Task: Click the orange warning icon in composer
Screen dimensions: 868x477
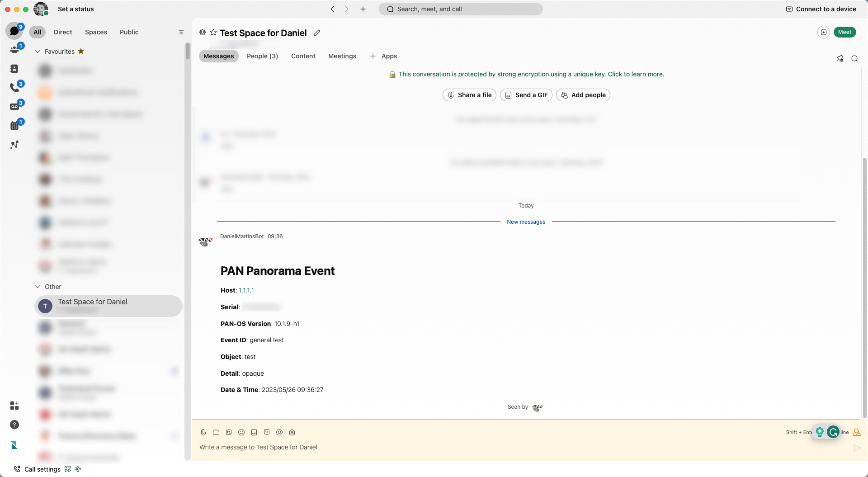Action: click(857, 432)
